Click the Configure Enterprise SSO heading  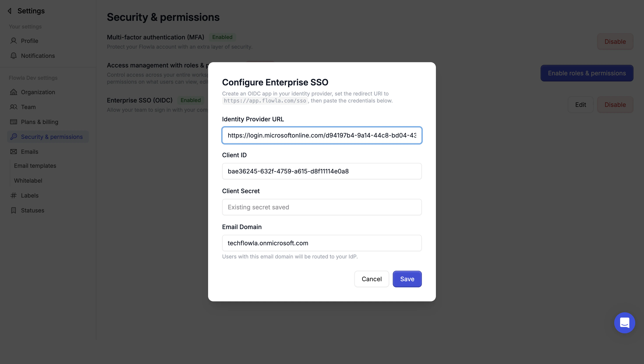275,82
